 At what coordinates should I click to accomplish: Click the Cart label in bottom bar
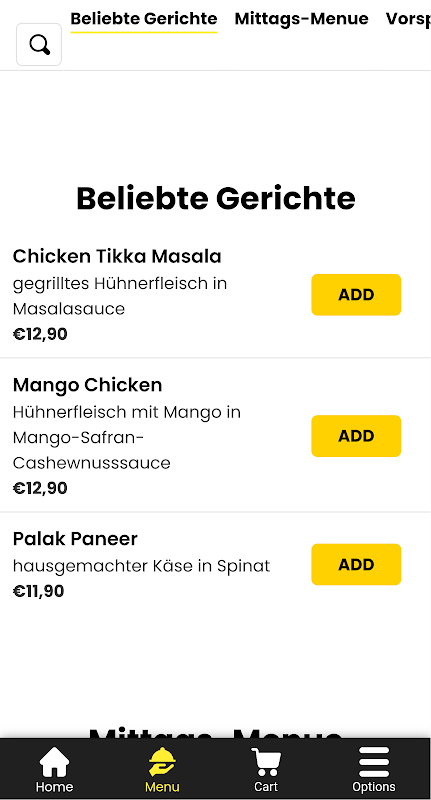tap(266, 786)
